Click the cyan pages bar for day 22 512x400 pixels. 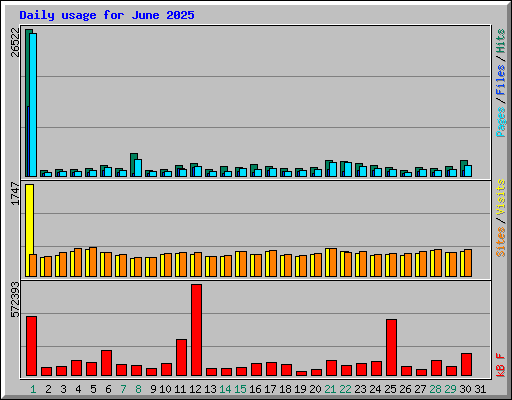click(348, 169)
